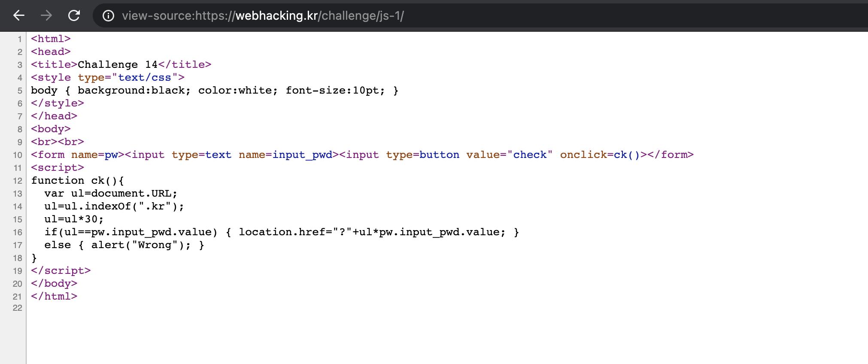Click the closing </body> tag on line 20
868x364 pixels.
point(54,283)
